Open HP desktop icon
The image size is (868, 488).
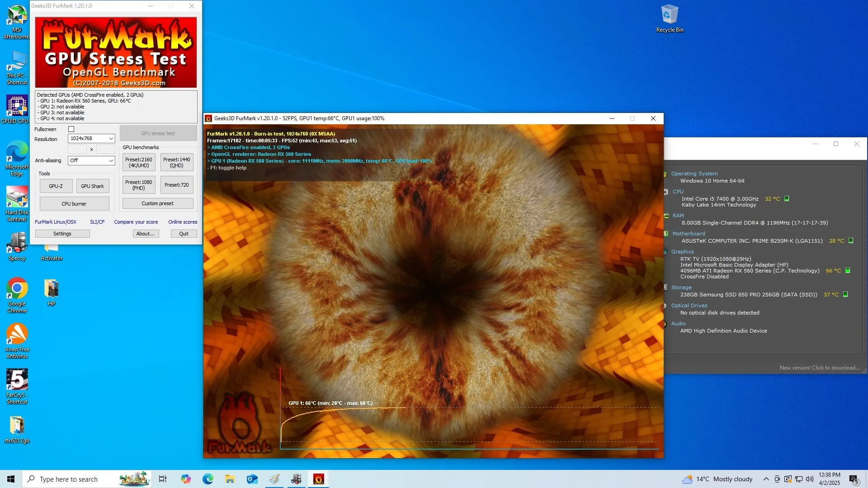(x=52, y=293)
